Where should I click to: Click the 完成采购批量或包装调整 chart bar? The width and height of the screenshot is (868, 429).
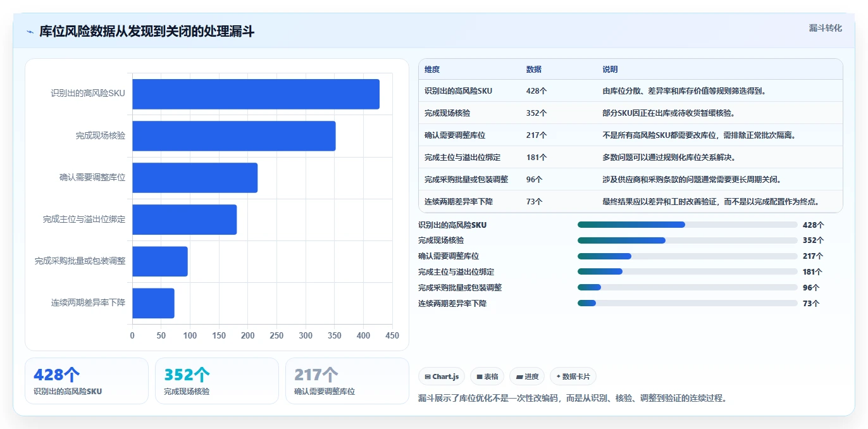pos(160,261)
